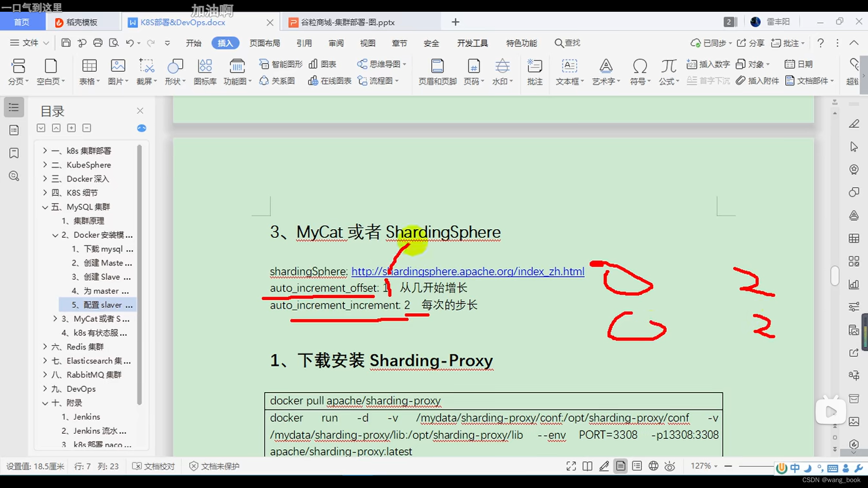Click the Print Preview icon
Screen dimensions: 868x488
(114, 43)
